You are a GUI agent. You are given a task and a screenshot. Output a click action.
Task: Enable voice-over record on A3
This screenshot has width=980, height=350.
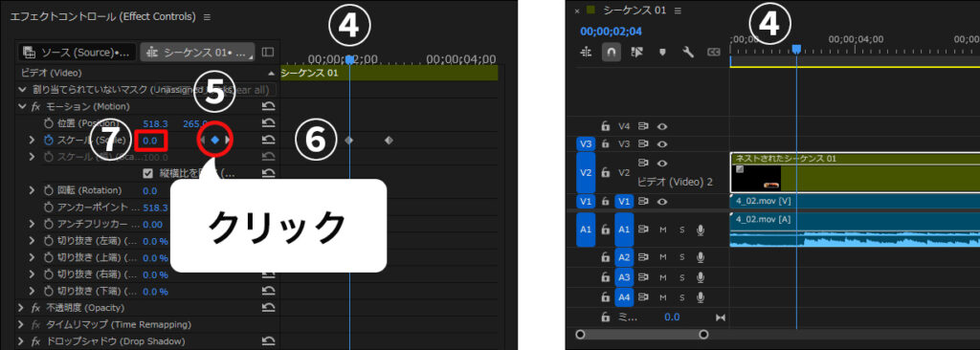pyautogui.click(x=700, y=277)
